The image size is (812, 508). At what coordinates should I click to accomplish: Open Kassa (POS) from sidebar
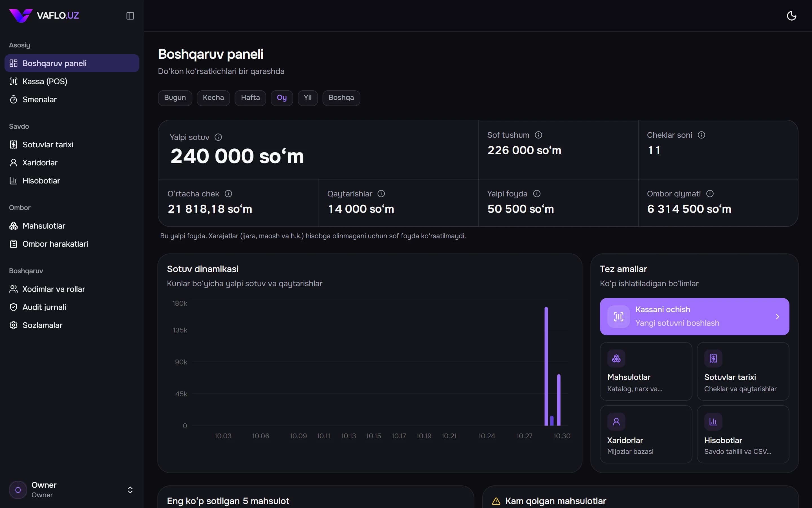coord(72,81)
